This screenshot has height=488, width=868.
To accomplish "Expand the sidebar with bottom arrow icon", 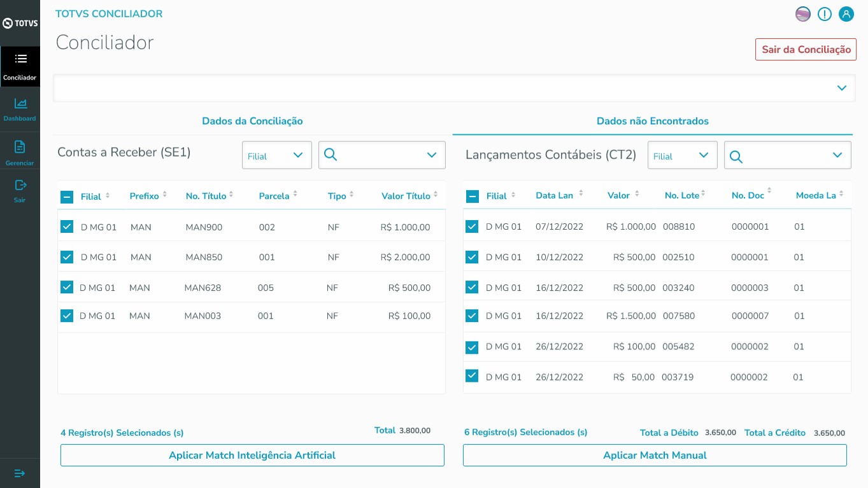I will click(x=20, y=473).
